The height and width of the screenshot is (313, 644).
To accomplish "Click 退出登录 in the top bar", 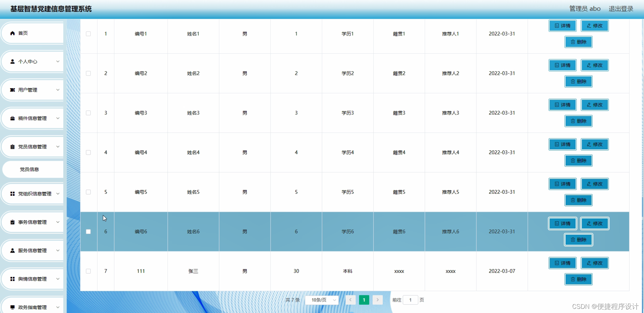I will pos(621,8).
